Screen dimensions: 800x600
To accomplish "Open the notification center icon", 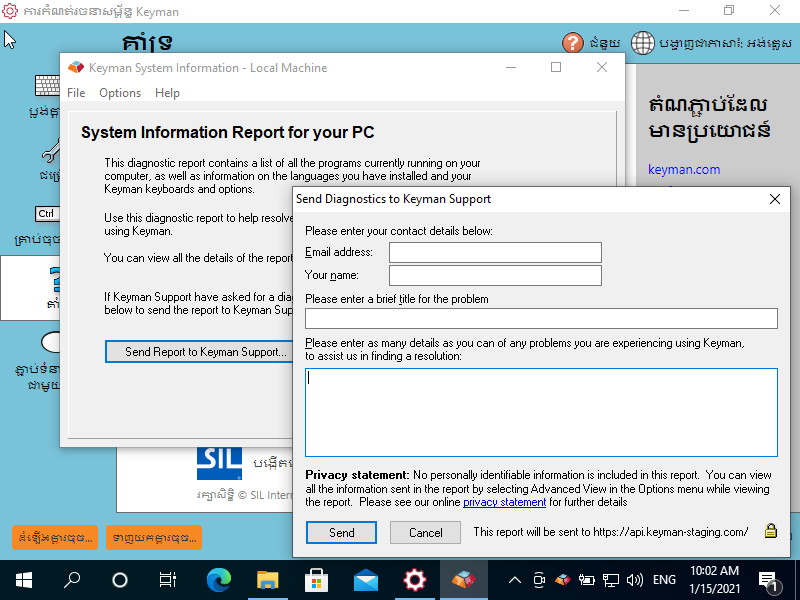I will pyautogui.click(x=768, y=581).
